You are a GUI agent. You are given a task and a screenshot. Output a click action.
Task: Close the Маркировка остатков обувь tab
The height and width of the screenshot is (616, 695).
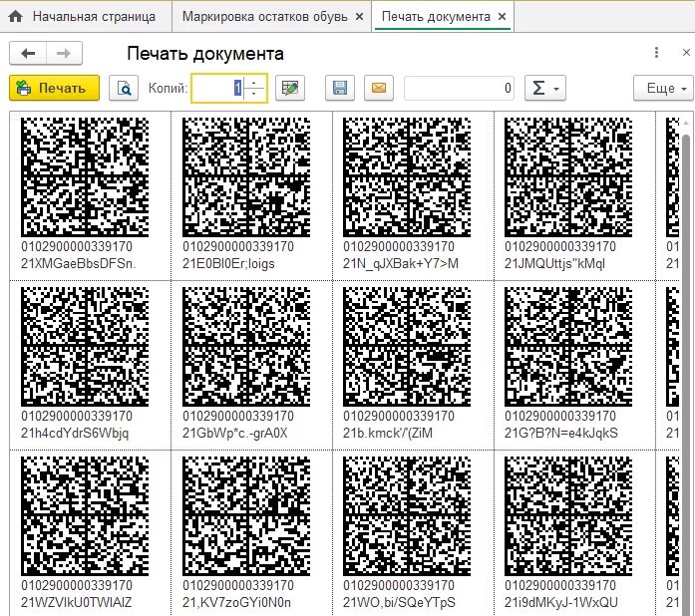click(x=360, y=17)
